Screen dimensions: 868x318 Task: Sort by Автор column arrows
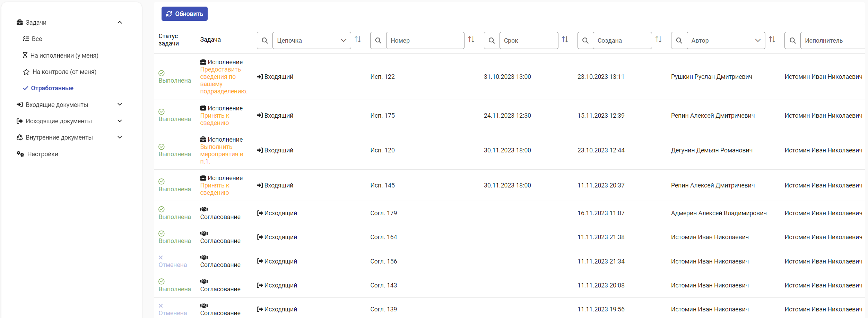(772, 40)
